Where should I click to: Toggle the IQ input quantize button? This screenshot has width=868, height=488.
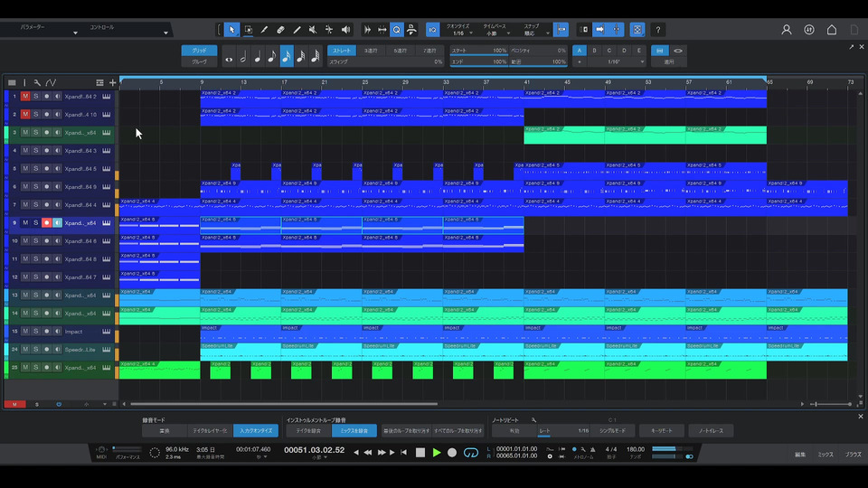(x=432, y=30)
